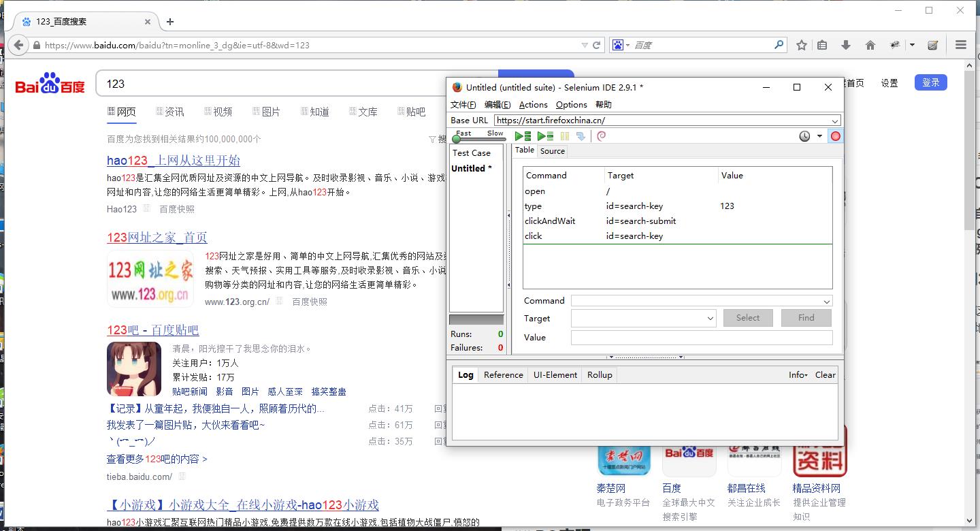Open scheduler dropdown arrow next to clock

coord(819,136)
